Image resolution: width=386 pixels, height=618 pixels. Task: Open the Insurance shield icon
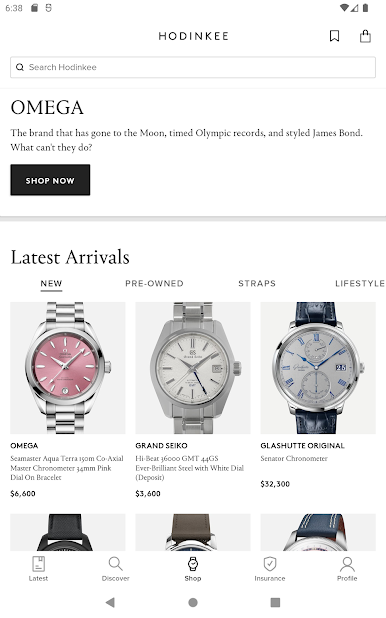point(270,564)
